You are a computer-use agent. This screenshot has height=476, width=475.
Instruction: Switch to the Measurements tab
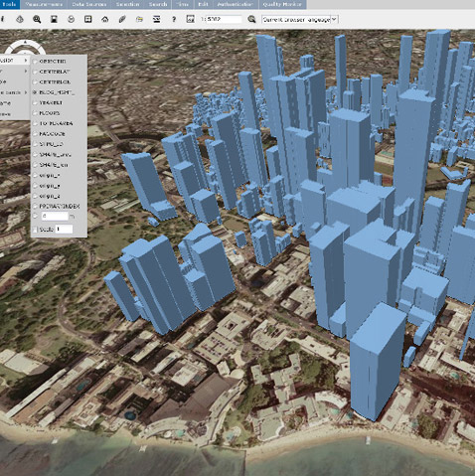tap(44, 4)
